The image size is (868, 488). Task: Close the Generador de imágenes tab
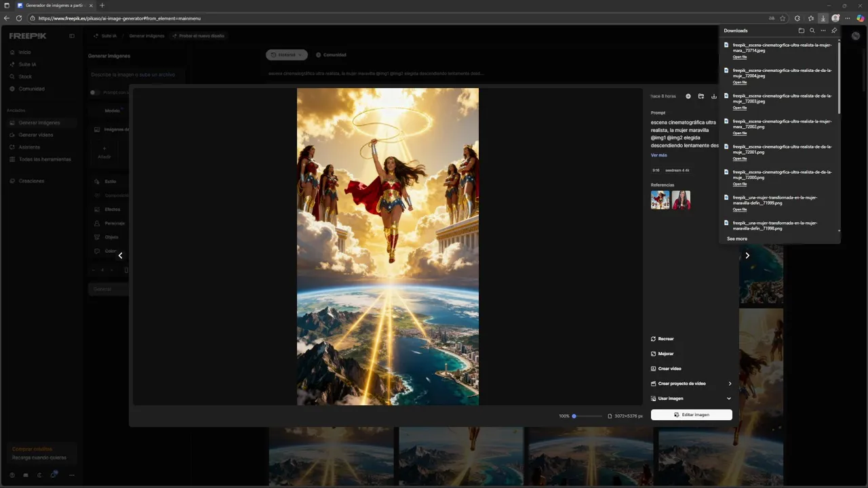point(91,5)
